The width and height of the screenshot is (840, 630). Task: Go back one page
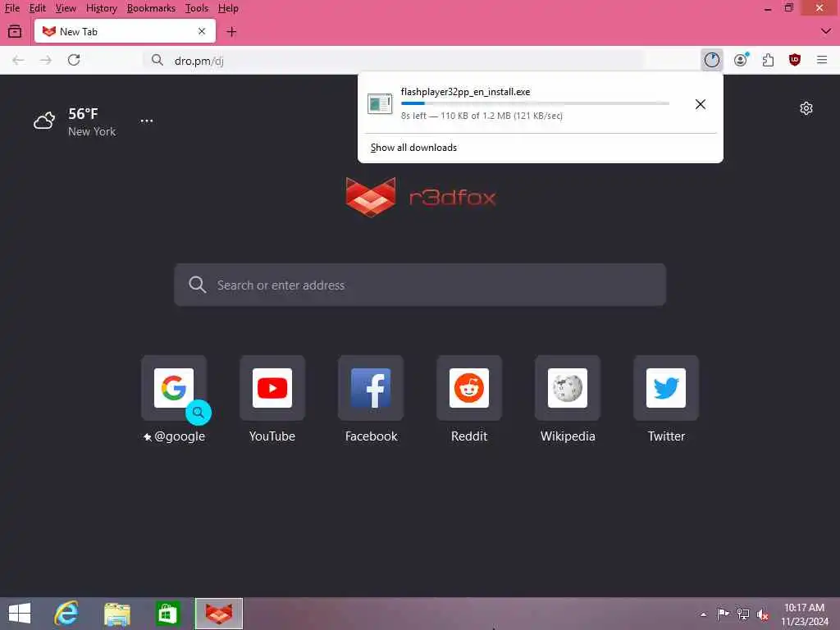coord(18,60)
